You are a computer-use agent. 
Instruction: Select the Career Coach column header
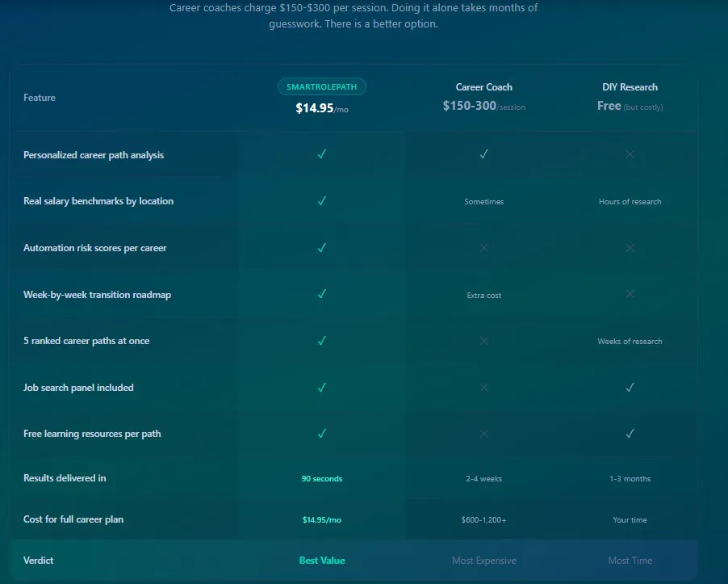click(483, 87)
